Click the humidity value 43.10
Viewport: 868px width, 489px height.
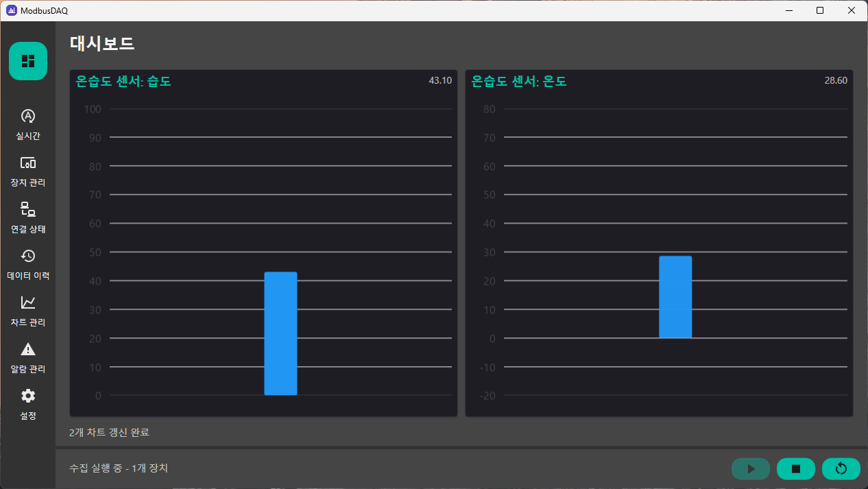440,80
